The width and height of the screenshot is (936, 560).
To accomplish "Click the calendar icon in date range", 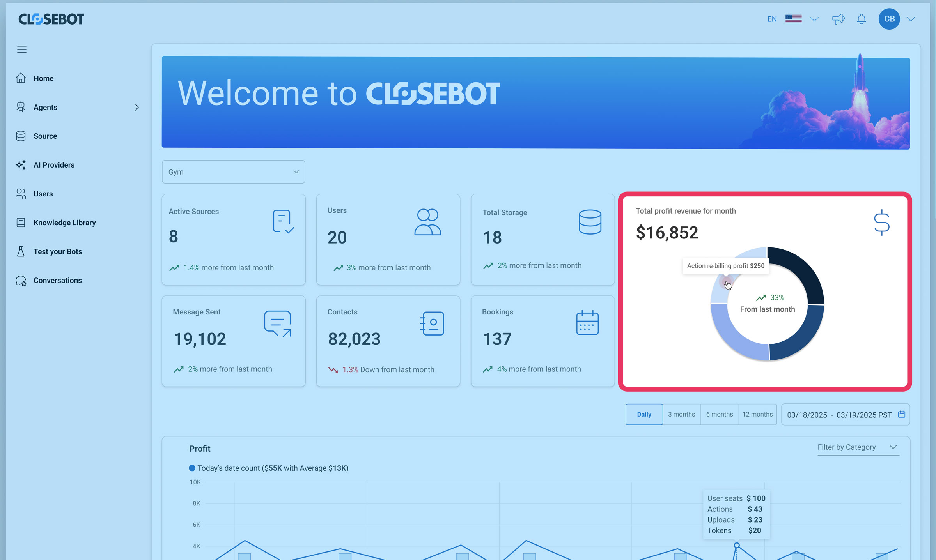I will (x=902, y=414).
